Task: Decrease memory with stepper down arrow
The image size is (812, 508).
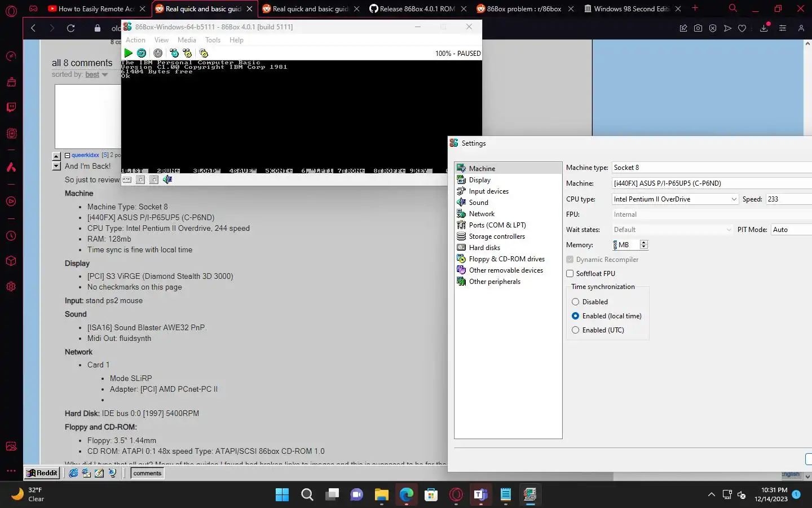Action: point(644,247)
